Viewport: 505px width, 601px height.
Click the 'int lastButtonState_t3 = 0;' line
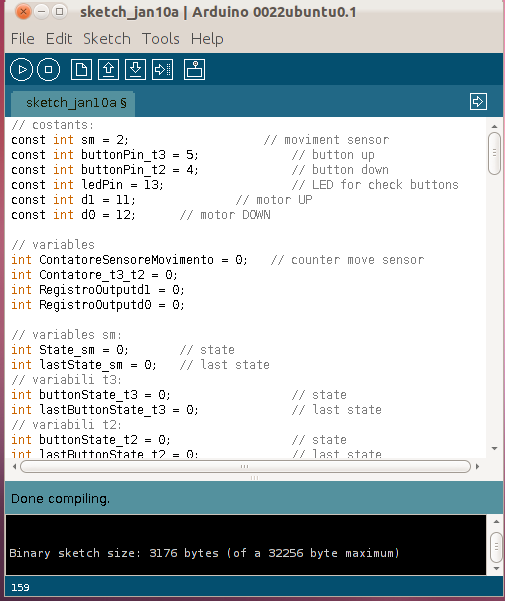point(105,410)
